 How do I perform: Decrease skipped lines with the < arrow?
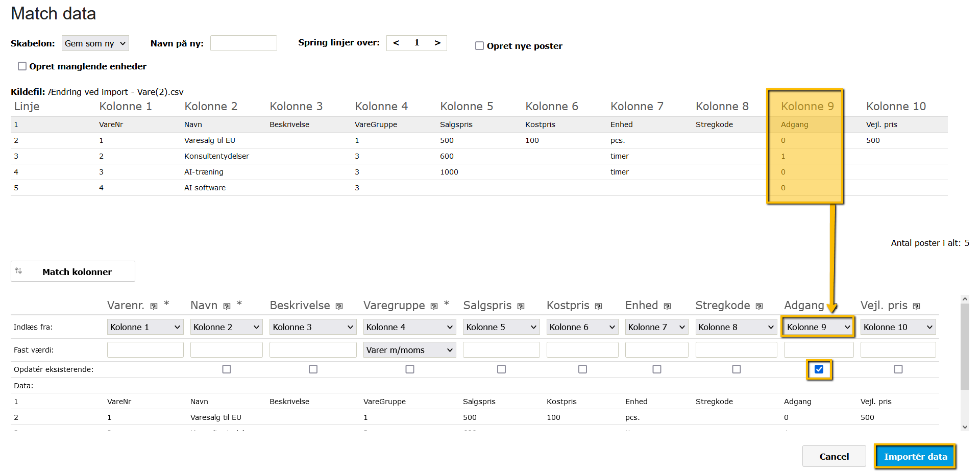tap(396, 43)
